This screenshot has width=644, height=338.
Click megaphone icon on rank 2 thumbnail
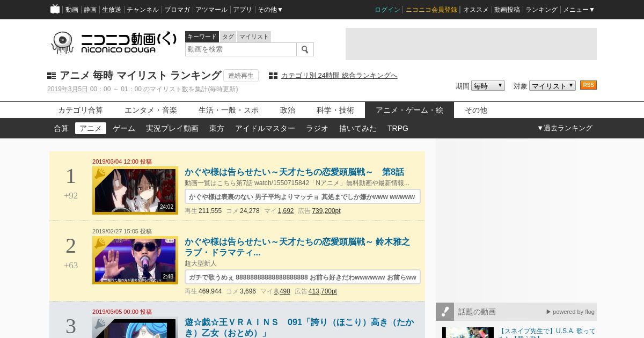(100, 243)
